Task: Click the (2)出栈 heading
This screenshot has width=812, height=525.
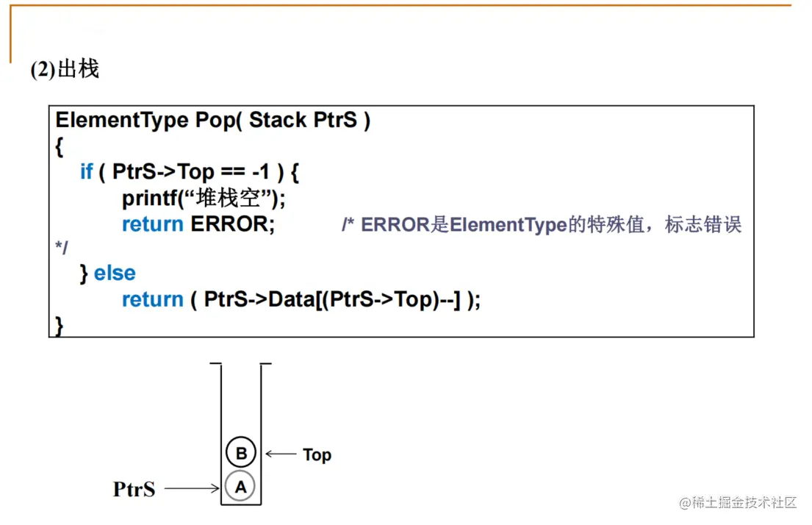Action: 65,70
